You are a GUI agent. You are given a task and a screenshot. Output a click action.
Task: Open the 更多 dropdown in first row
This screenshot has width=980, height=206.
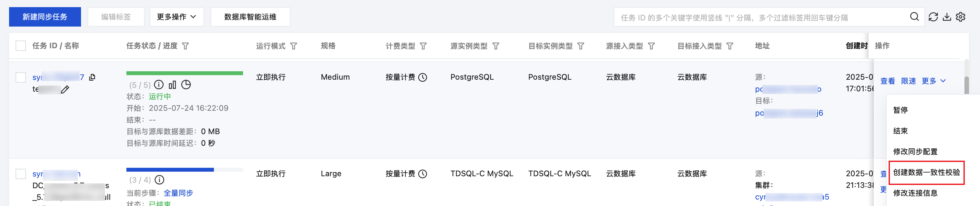click(x=933, y=81)
